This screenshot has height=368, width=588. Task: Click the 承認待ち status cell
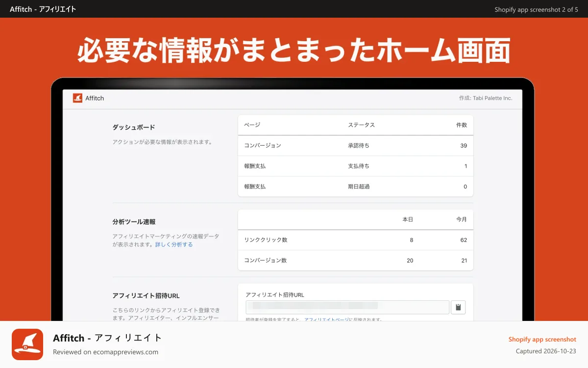coord(359,146)
